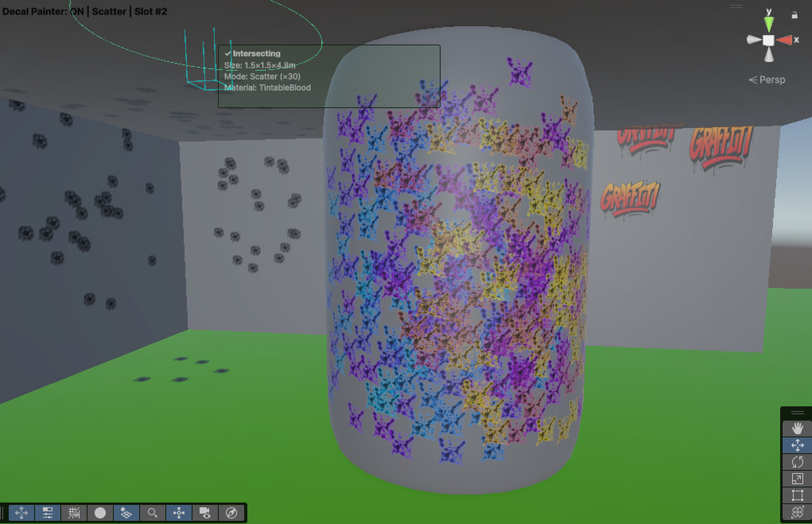
Task: Click the 'Material: TintableBlood' line
Action: click(267, 88)
